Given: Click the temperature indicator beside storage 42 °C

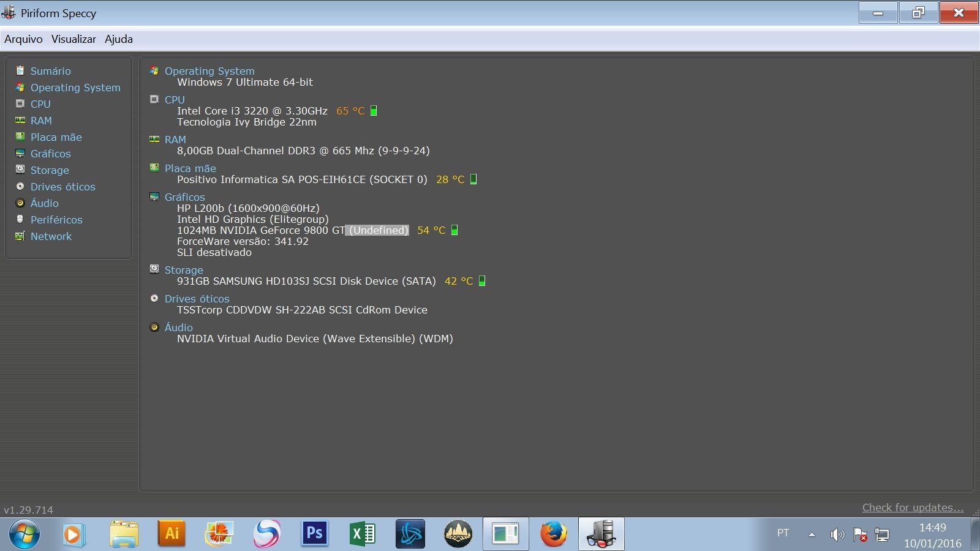Looking at the screenshot, I should [482, 281].
